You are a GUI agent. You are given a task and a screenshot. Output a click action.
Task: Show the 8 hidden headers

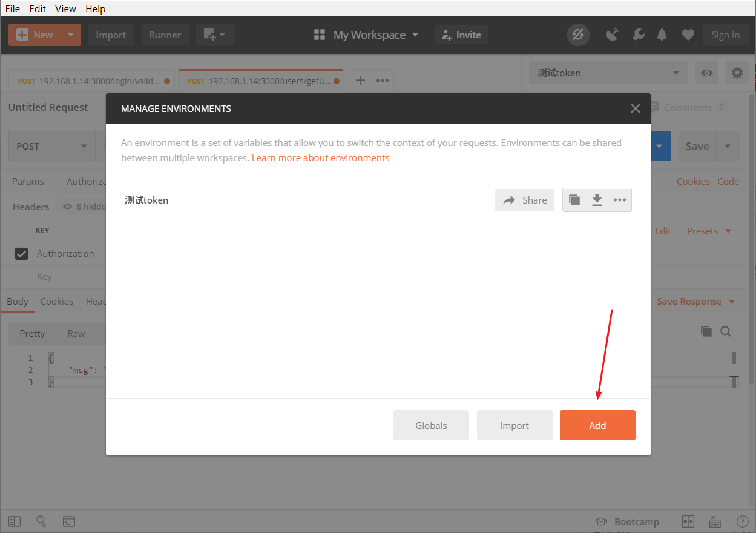tap(84, 207)
